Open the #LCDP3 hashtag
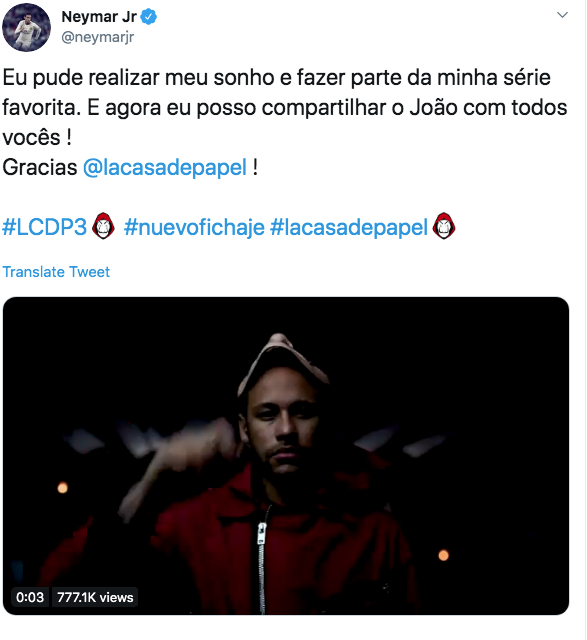The width and height of the screenshot is (587, 640). pyautogui.click(x=44, y=227)
